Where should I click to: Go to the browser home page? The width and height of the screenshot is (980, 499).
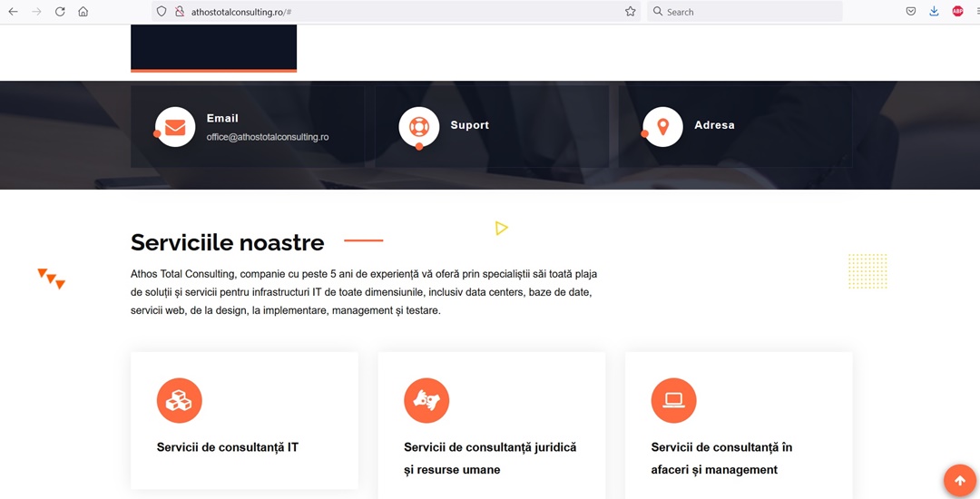coord(83,11)
